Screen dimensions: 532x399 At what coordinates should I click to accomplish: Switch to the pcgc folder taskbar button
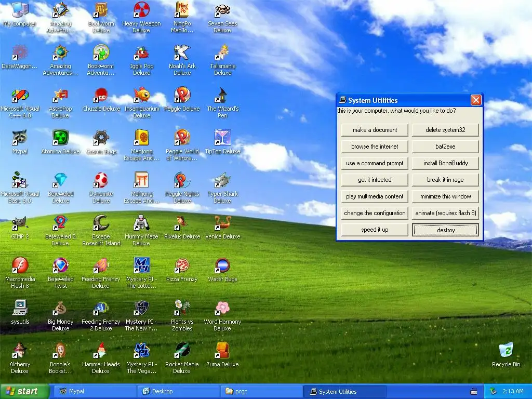pos(261,392)
